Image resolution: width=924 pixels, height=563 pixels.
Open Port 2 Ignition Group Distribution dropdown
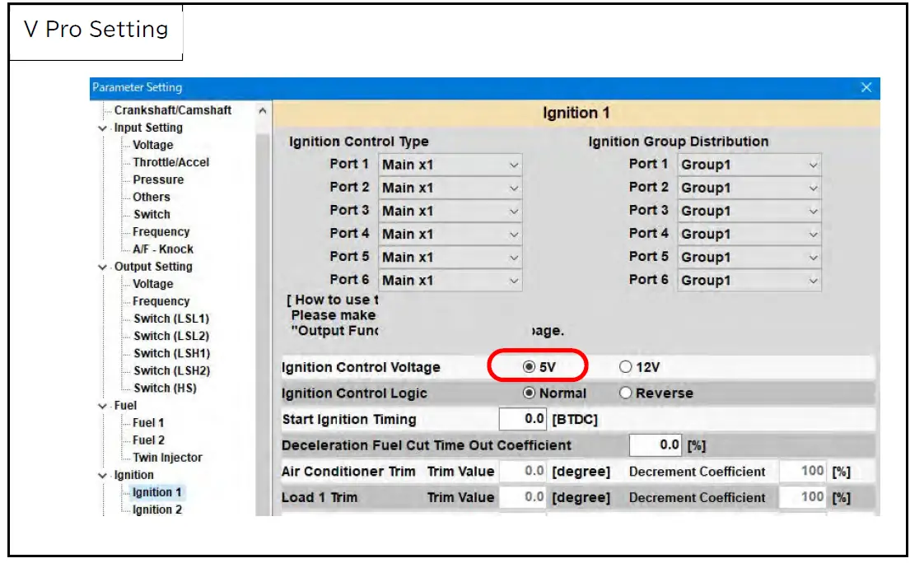(749, 188)
